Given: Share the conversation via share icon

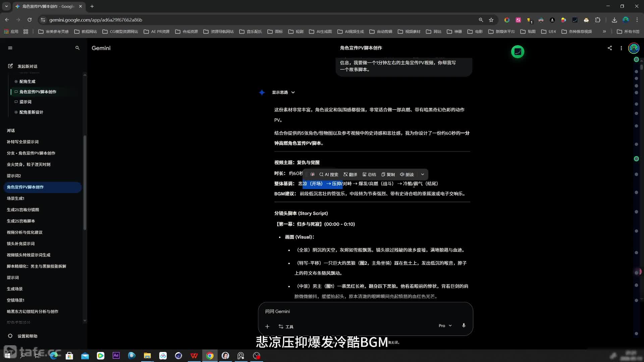Looking at the screenshot, I should tap(610, 48).
